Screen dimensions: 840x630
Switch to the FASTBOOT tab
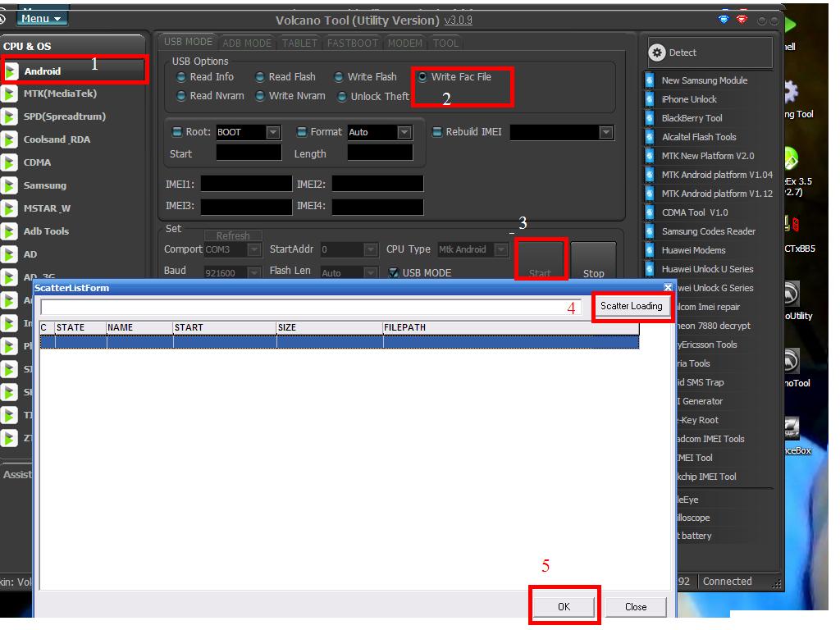[353, 43]
